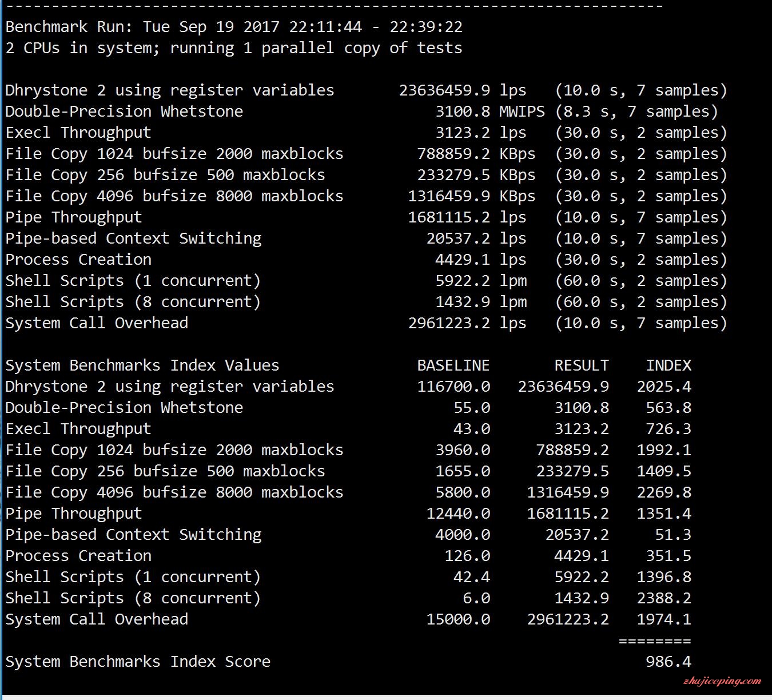The height and width of the screenshot is (700, 772).
Task: Click the index value 2269.8
Action: point(664,492)
